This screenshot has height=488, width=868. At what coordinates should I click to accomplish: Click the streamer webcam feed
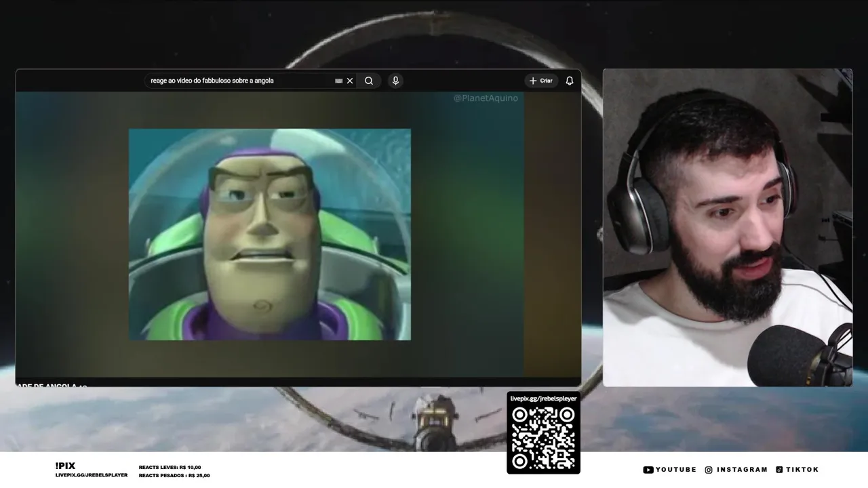pyautogui.click(x=728, y=228)
